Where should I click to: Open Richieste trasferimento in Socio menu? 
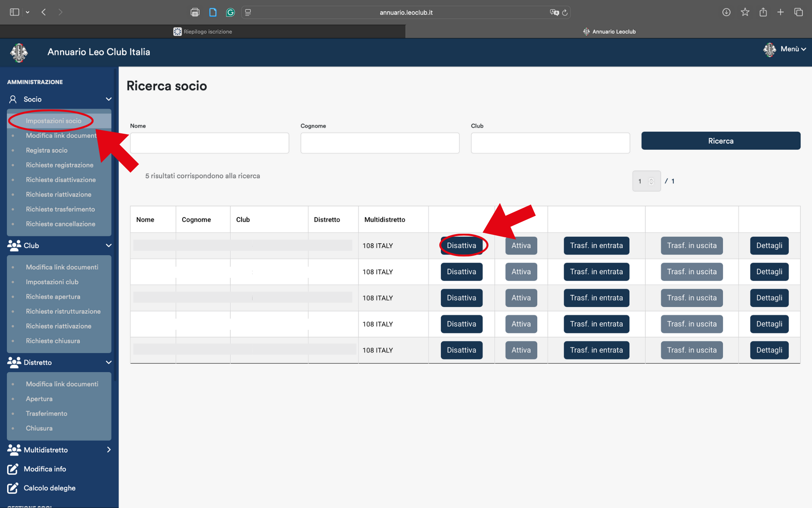point(60,210)
